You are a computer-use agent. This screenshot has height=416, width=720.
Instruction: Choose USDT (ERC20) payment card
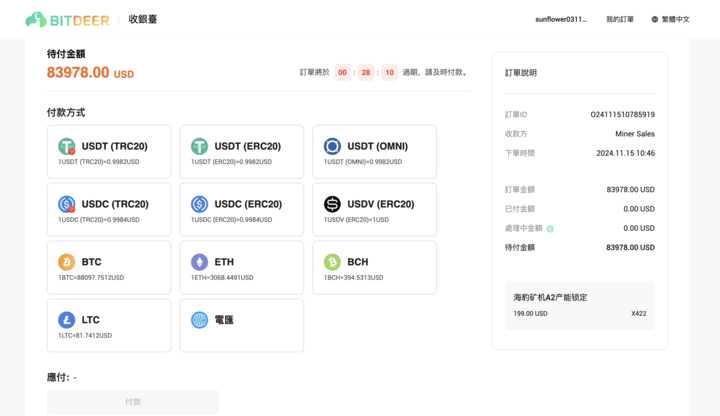[242, 152]
